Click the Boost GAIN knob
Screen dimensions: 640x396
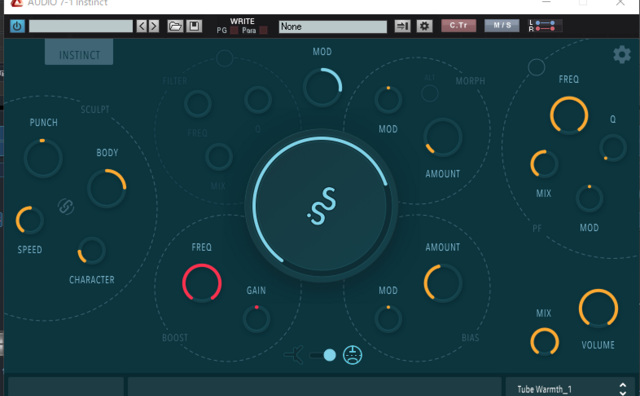(x=256, y=318)
